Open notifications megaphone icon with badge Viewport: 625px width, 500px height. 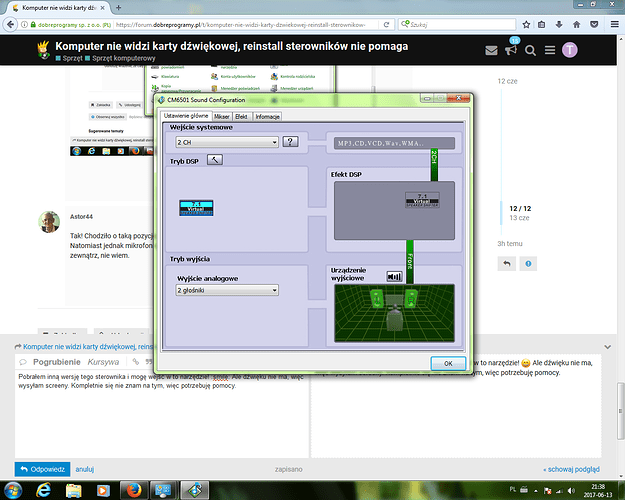pyautogui.click(x=511, y=50)
